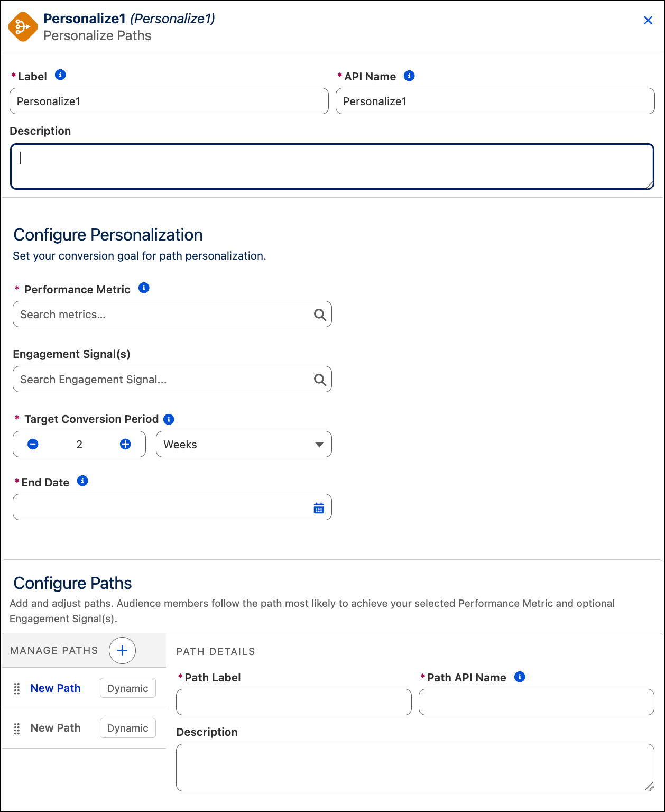Viewport: 665px width, 812px height.
Task: Click the Path API Name input field
Action: pos(537,702)
